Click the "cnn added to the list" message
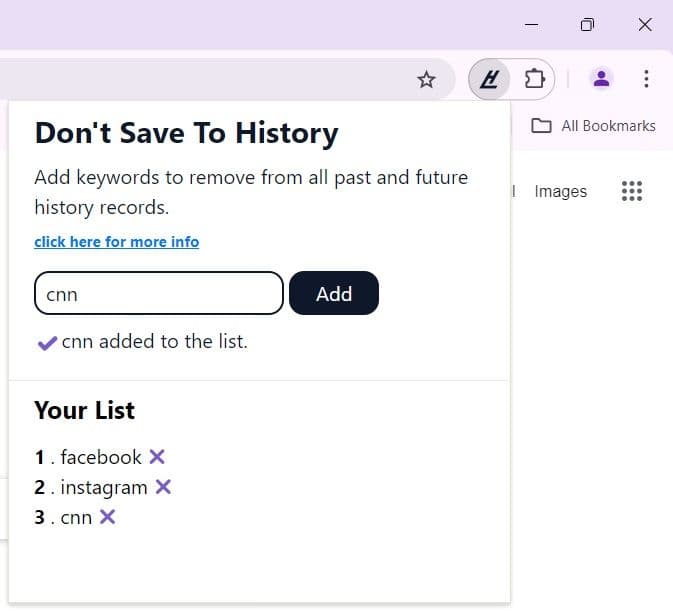Image resolution: width=673 pixels, height=615 pixels. pyautogui.click(x=154, y=342)
